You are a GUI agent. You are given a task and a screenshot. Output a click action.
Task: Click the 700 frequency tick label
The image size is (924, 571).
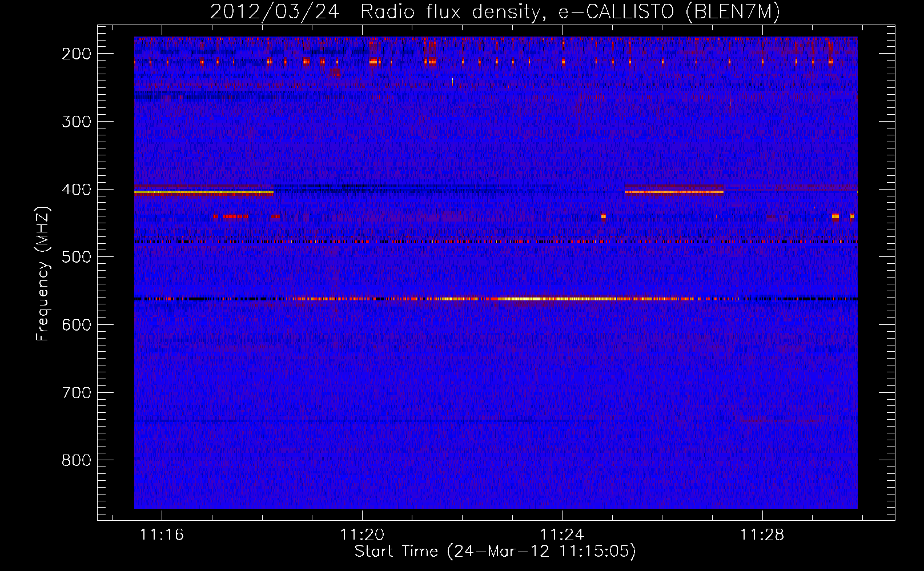(77, 393)
